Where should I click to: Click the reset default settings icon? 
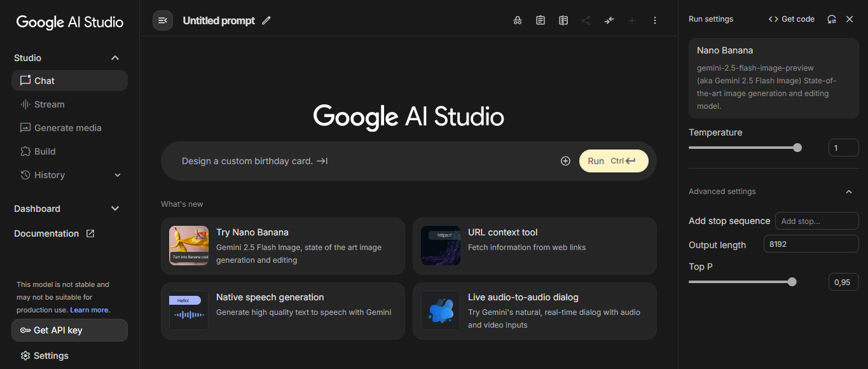coord(831,19)
